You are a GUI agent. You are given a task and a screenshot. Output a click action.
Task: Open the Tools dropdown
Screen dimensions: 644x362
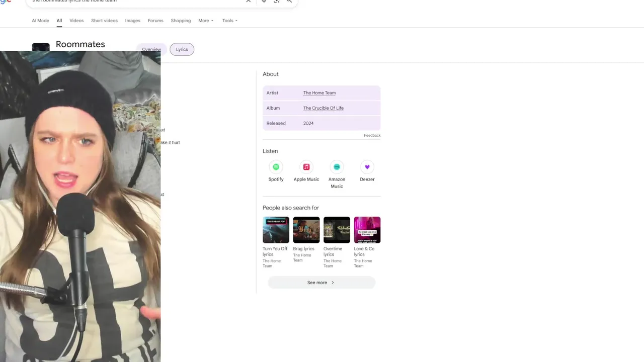pos(230,21)
